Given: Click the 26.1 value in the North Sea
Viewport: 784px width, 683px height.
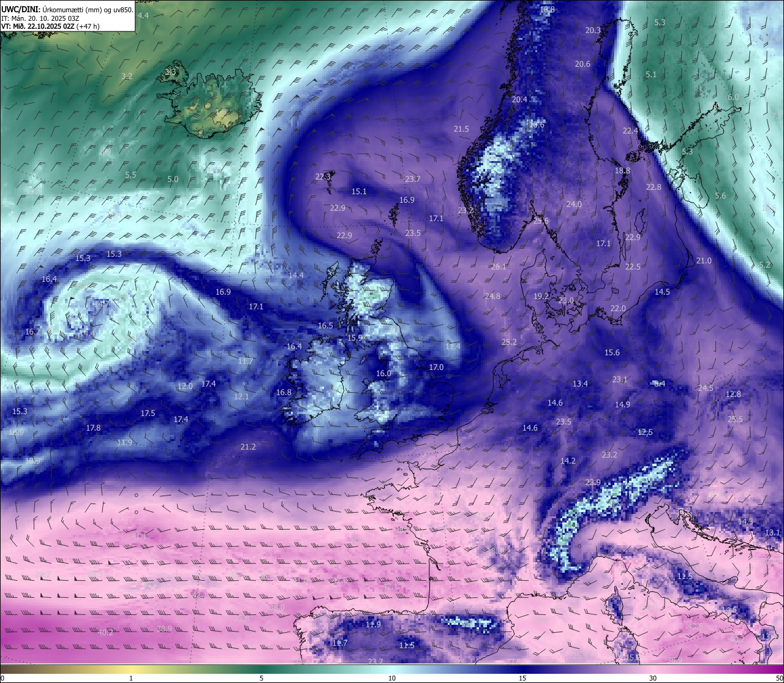Looking at the screenshot, I should pyautogui.click(x=499, y=266).
